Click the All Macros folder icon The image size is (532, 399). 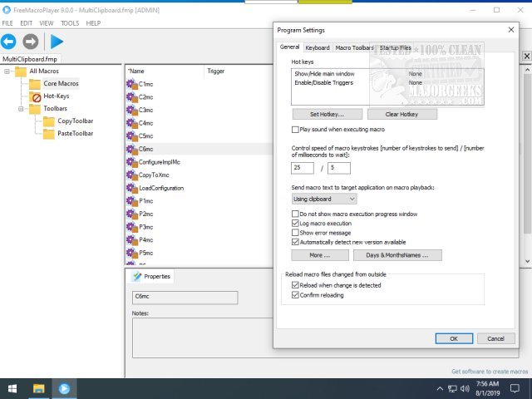point(21,71)
